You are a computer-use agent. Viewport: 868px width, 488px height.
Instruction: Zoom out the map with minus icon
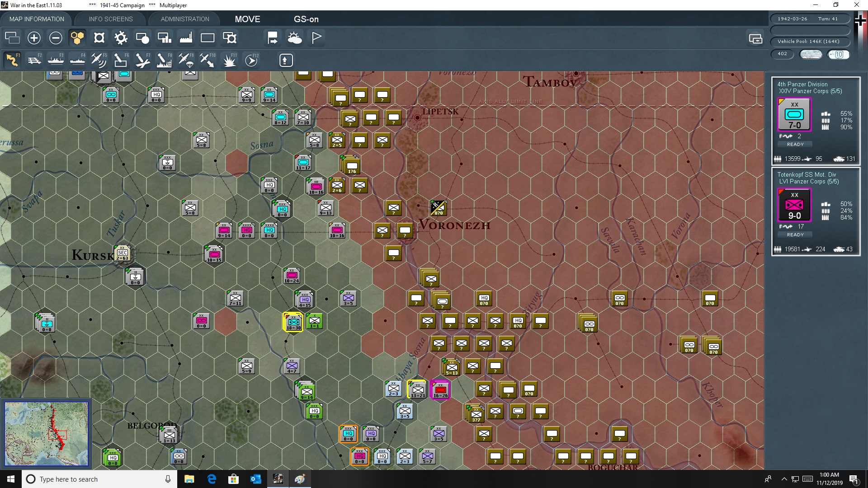(56, 38)
